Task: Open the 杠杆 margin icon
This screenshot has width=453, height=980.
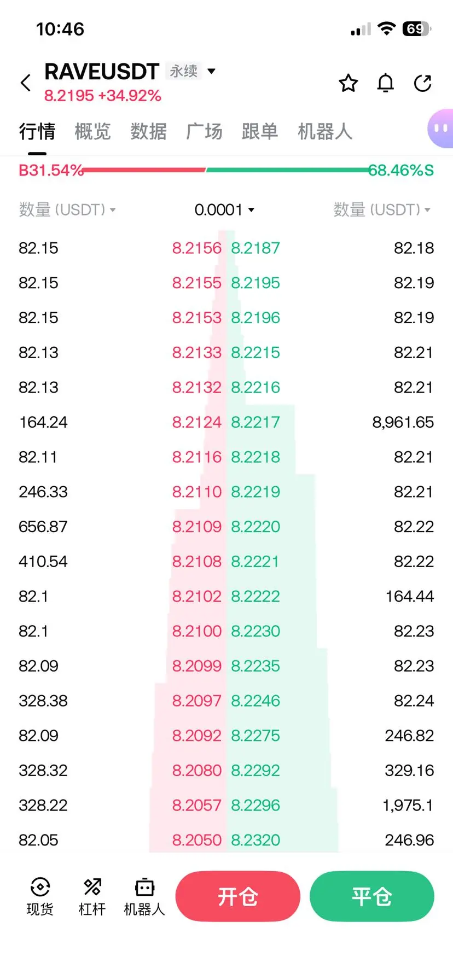Action: [x=92, y=897]
